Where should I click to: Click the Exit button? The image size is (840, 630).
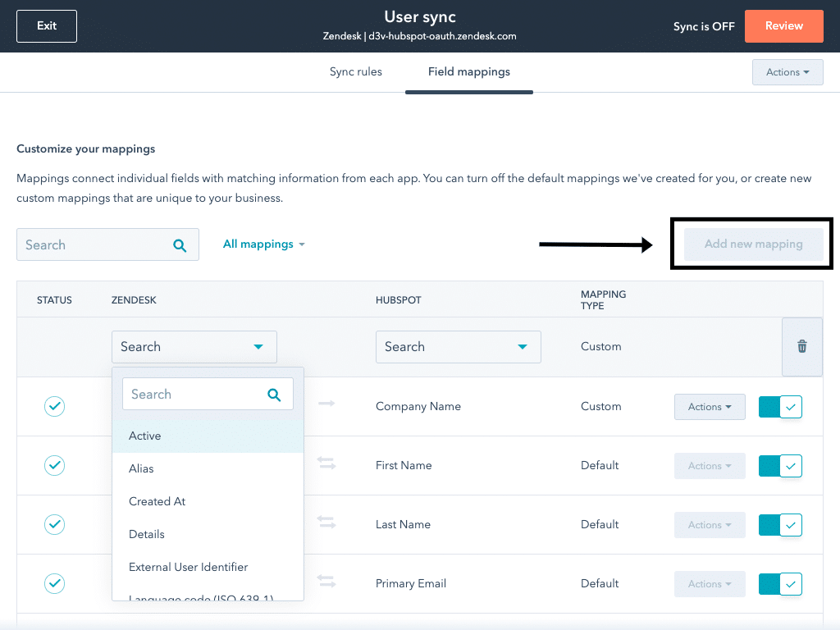47,25
